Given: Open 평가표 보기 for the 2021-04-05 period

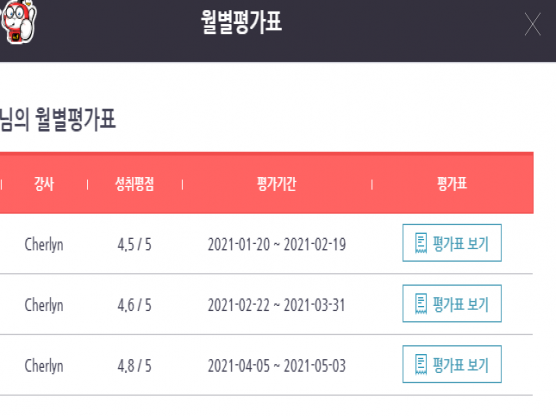Looking at the screenshot, I should [x=452, y=364].
